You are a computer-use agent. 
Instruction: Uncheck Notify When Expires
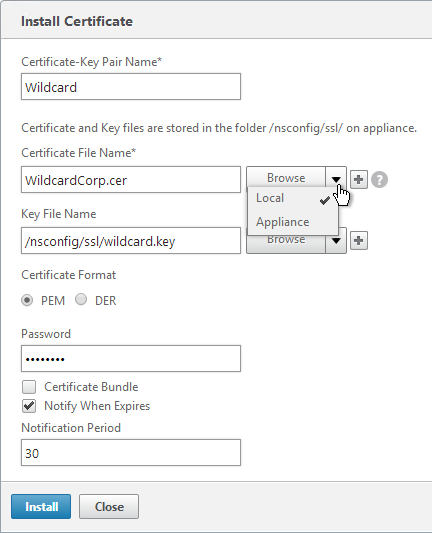[x=29, y=406]
